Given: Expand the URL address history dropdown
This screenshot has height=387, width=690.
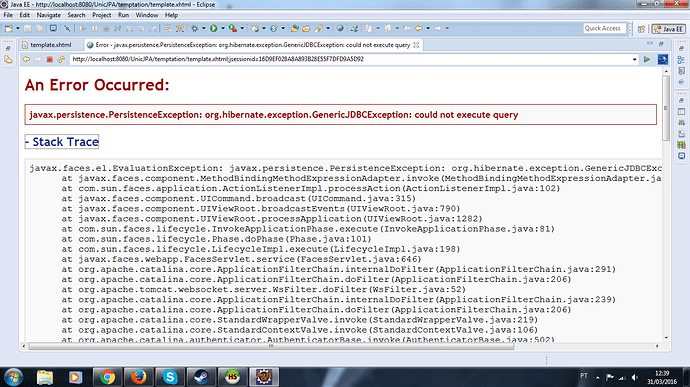Looking at the screenshot, I should (634, 59).
